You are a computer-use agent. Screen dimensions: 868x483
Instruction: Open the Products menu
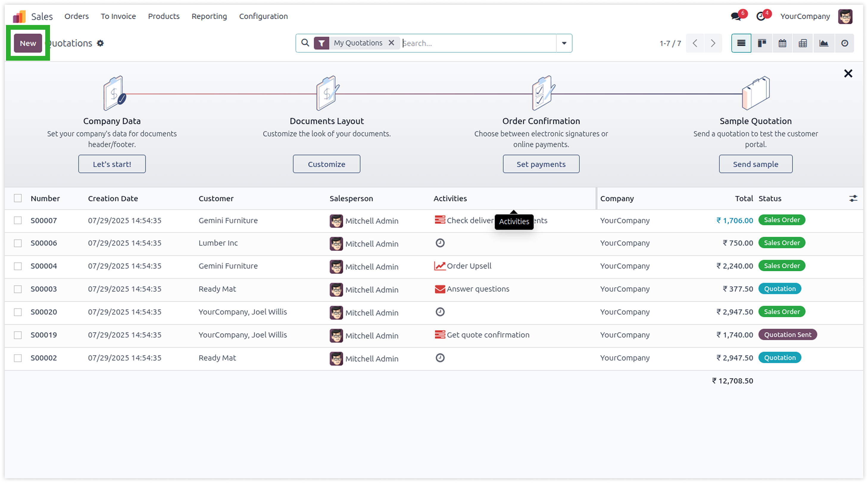(x=164, y=16)
